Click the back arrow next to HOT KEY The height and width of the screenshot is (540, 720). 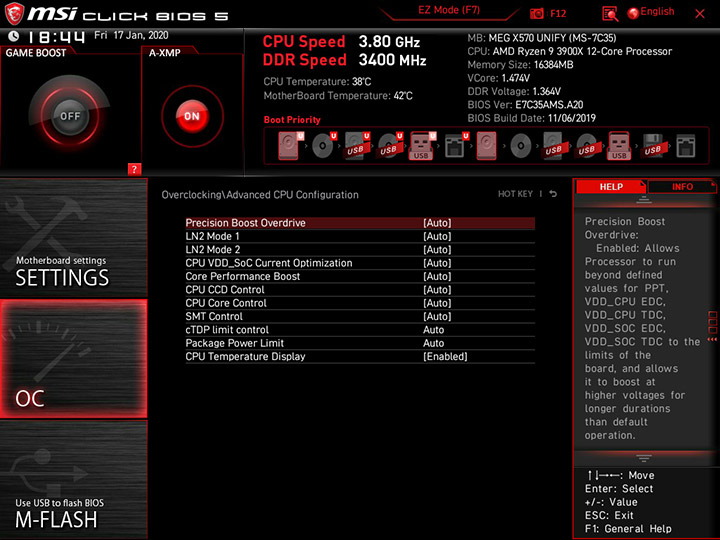click(x=553, y=194)
